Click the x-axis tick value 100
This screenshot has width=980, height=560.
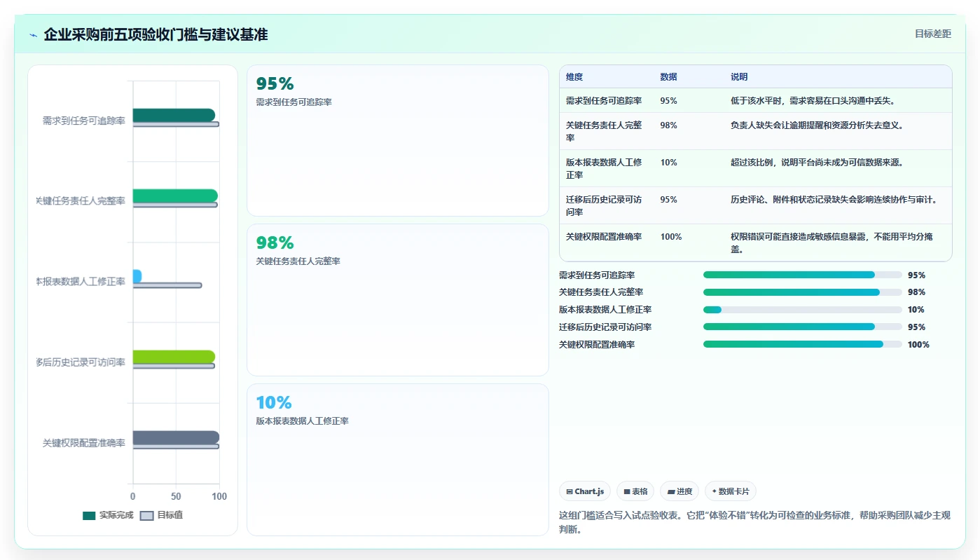[219, 496]
